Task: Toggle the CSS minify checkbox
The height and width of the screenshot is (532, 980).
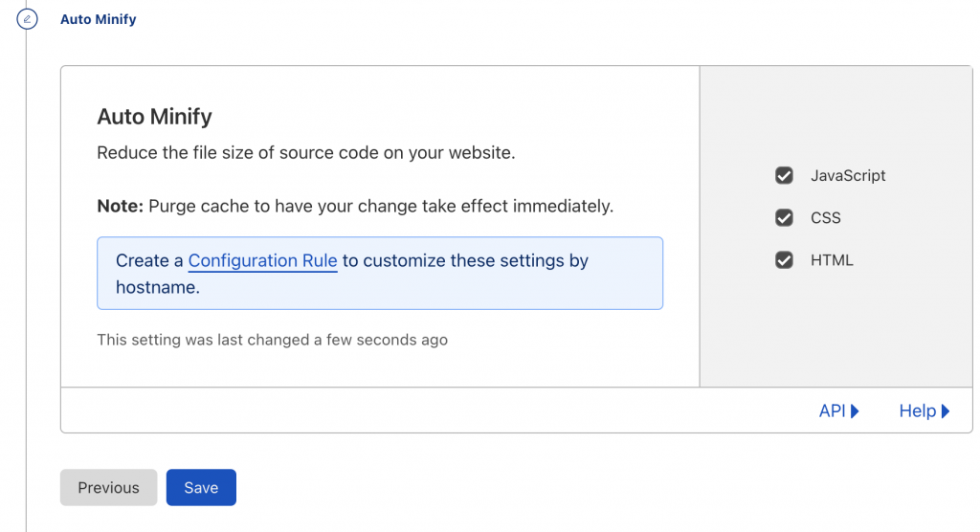Action: (785, 217)
